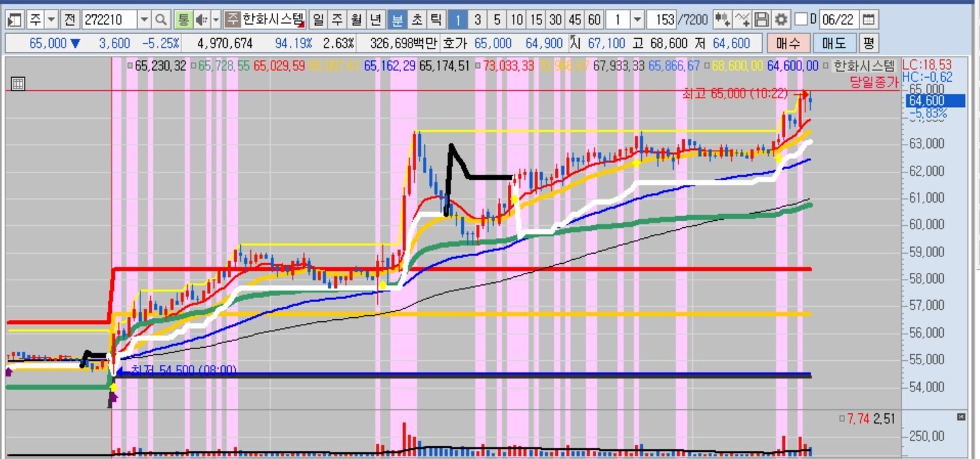Click the low price 64,600 in quote bar
The image size is (980, 459).
[x=731, y=44]
